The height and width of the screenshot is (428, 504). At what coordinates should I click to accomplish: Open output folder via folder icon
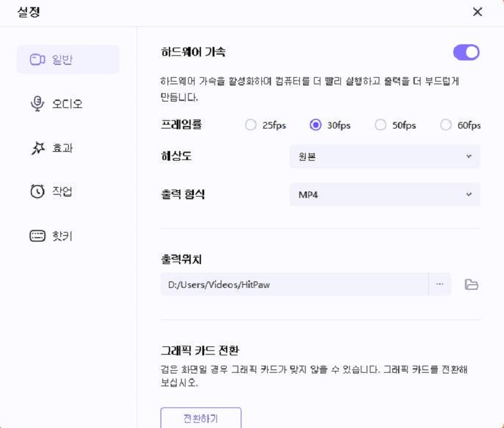(x=472, y=285)
